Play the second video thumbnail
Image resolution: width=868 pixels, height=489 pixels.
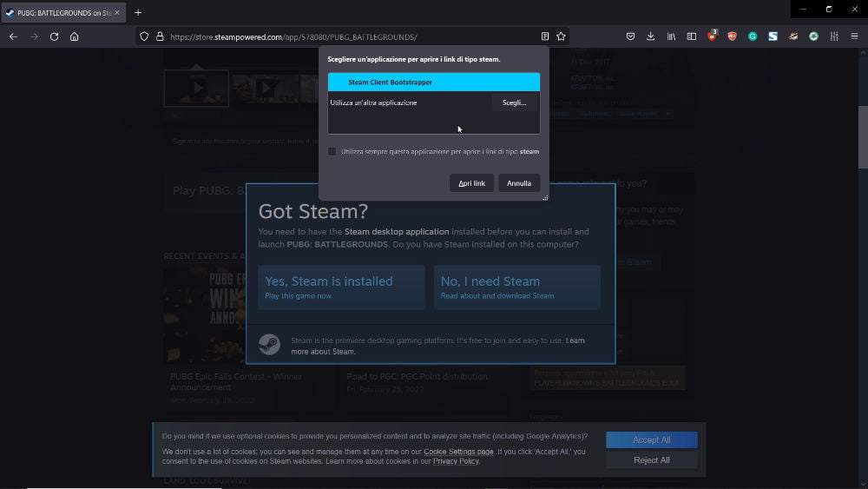(x=266, y=88)
